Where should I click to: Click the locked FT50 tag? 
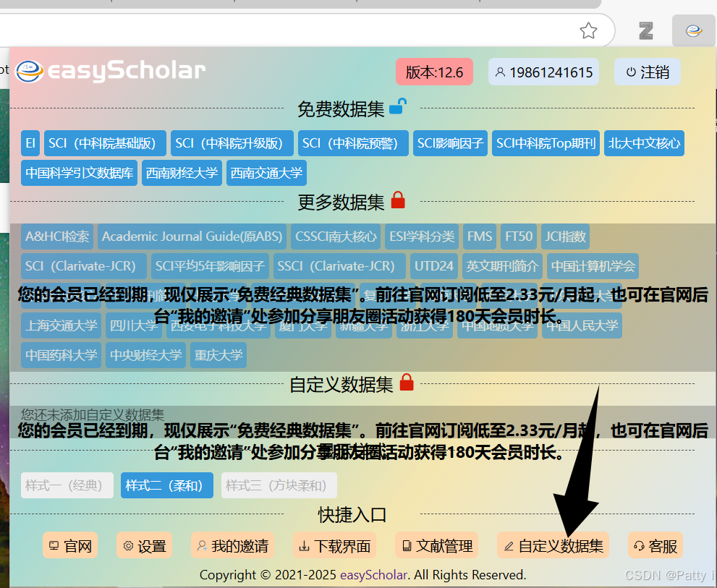click(x=519, y=237)
